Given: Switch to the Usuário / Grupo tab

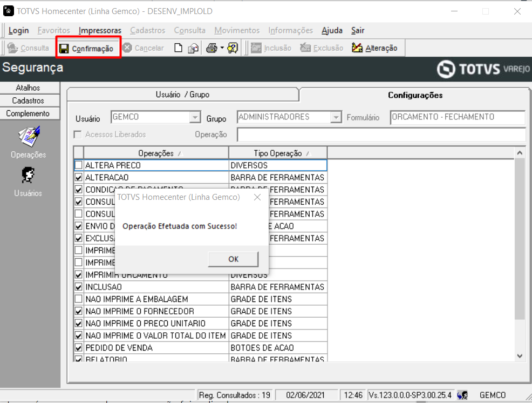Looking at the screenshot, I should click(x=182, y=95).
